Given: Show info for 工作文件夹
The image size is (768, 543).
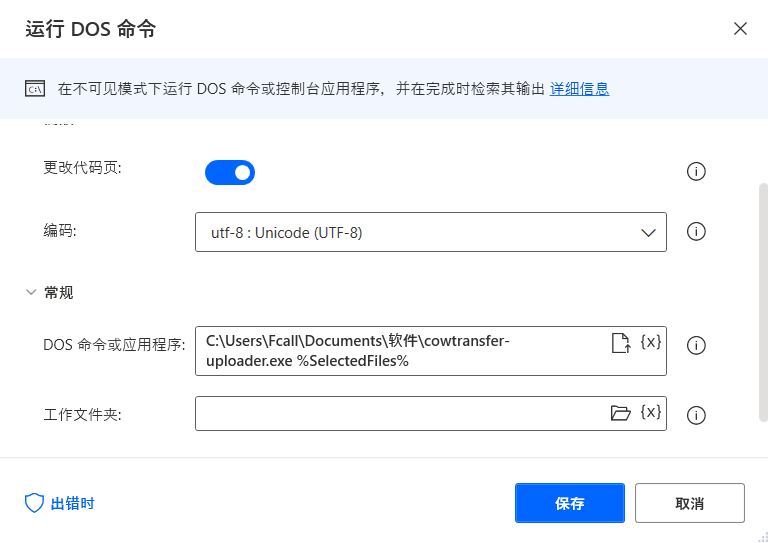Looking at the screenshot, I should pos(696,416).
